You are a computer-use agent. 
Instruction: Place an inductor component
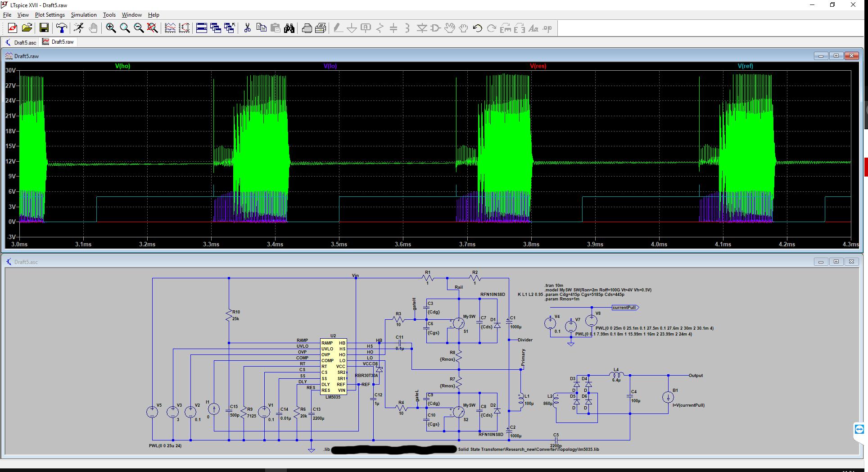pyautogui.click(x=407, y=28)
